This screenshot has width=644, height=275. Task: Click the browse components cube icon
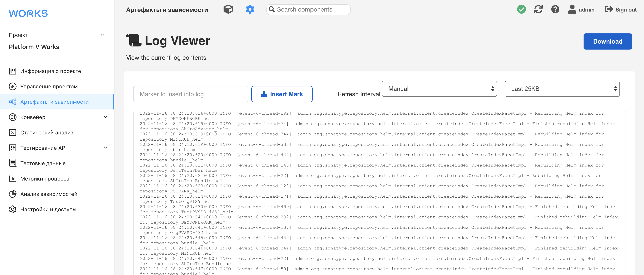[228, 10]
